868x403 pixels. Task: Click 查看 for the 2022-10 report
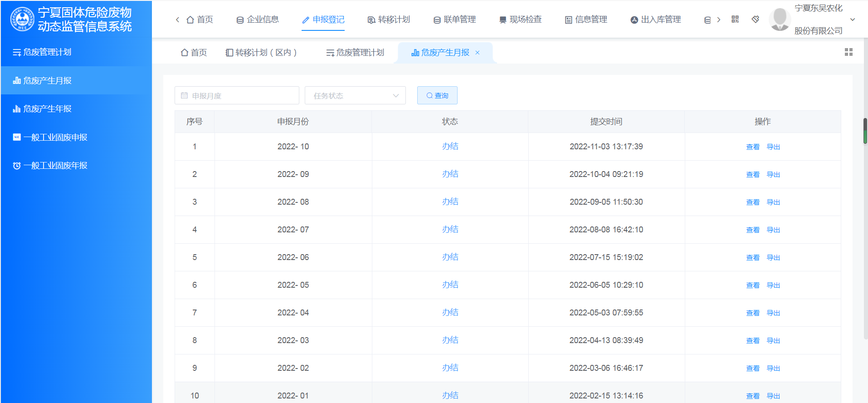[x=752, y=147]
